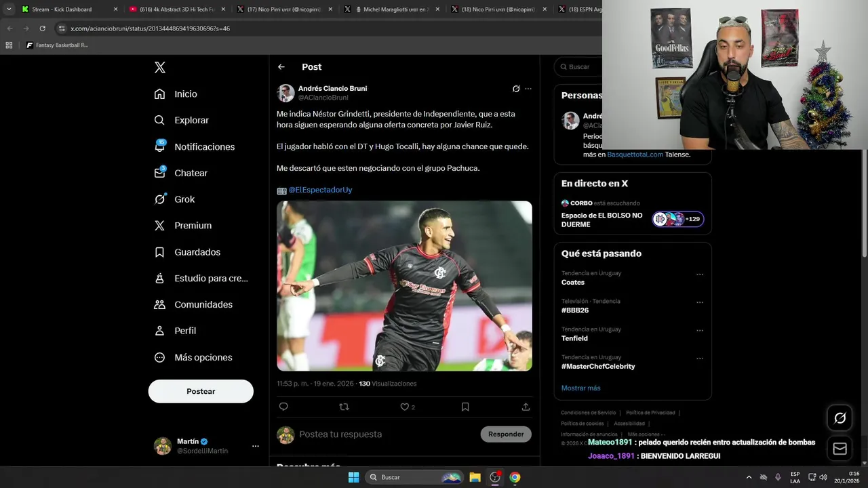The image size is (868, 488).
Task: Open the space listeners +129 avatars
Action: tap(678, 219)
